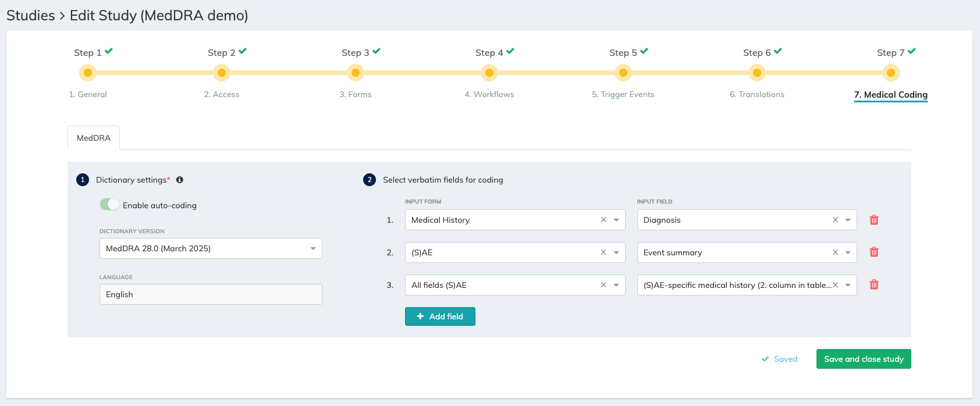This screenshot has height=406, width=980.
Task: Toggle the Enable auto-coding switch
Action: 109,205
